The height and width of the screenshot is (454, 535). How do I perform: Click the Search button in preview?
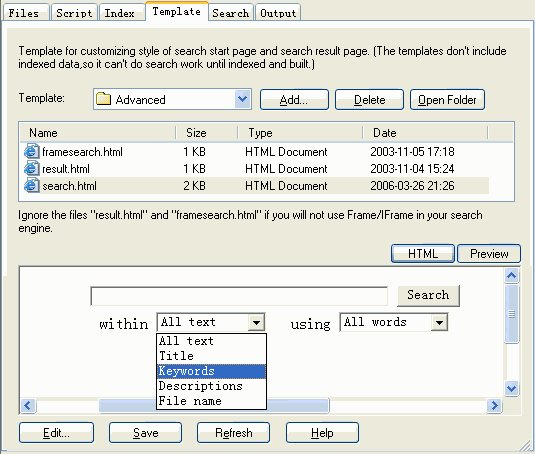[428, 295]
